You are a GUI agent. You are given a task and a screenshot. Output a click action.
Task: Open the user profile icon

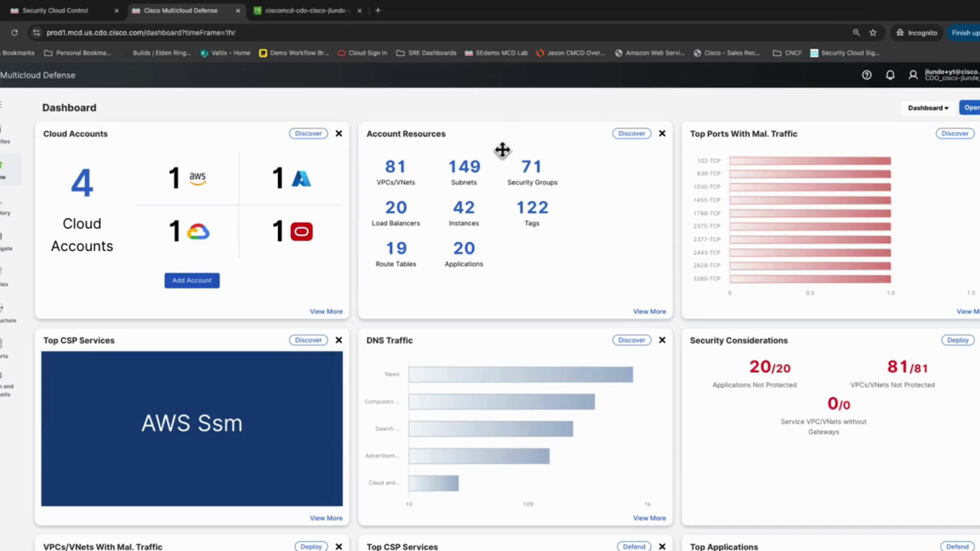click(x=913, y=75)
